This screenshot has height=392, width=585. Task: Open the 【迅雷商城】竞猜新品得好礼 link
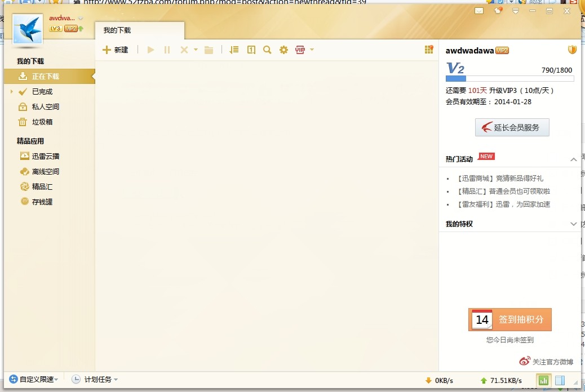click(x=500, y=179)
